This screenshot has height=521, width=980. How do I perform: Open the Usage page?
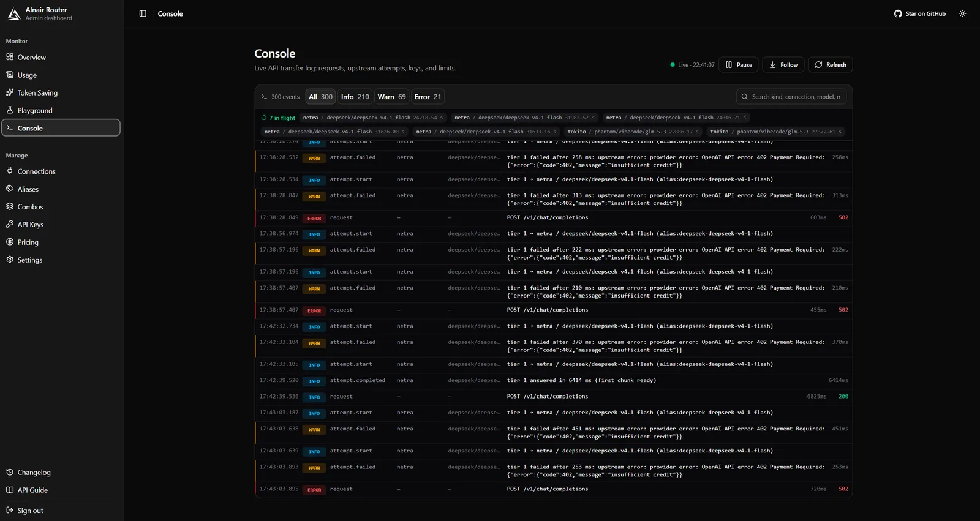(x=61, y=75)
